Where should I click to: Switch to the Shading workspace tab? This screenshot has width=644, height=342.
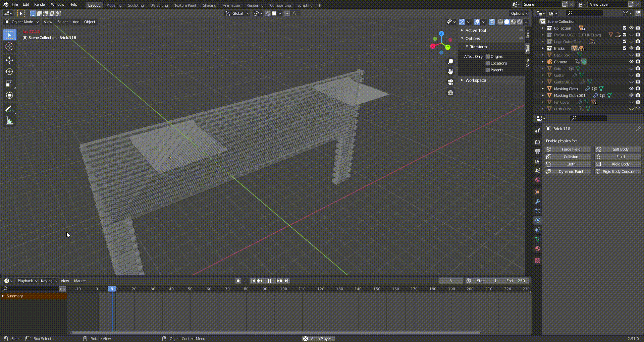pyautogui.click(x=209, y=5)
